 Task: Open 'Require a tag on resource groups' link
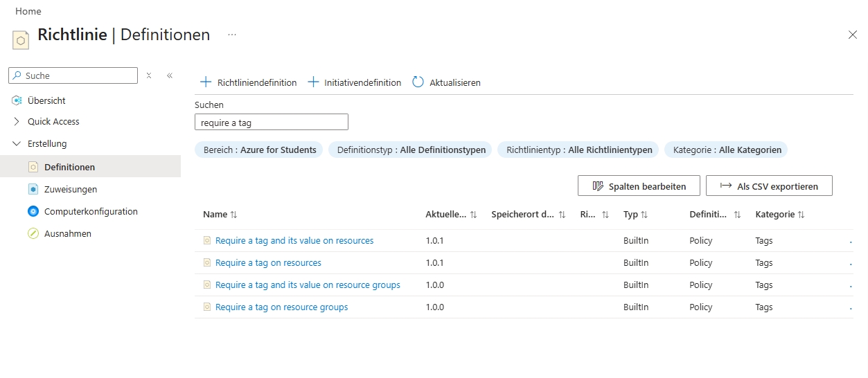coord(281,307)
